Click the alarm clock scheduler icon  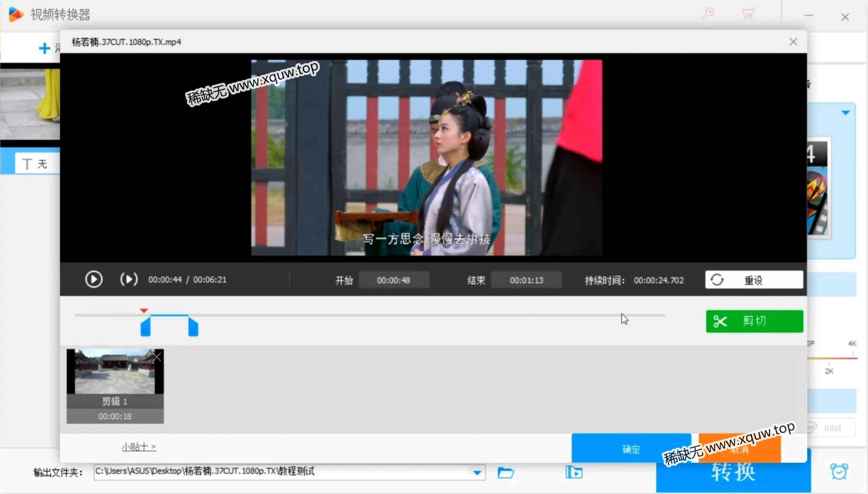point(839,471)
